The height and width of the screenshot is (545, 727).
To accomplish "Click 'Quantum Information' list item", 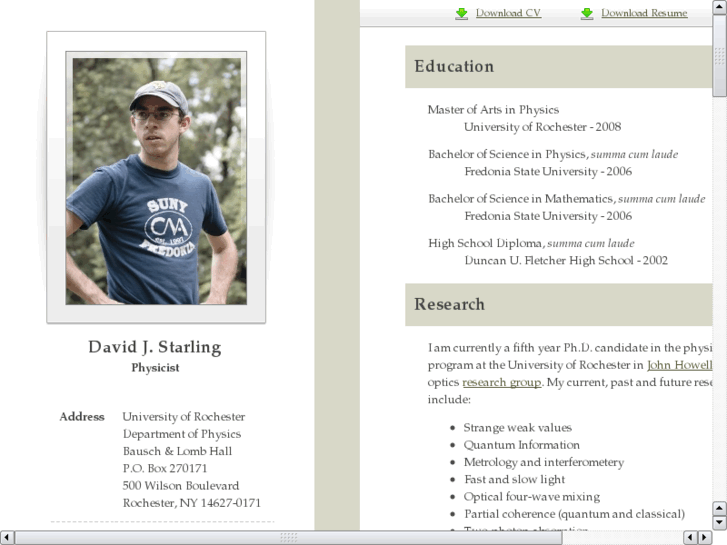I will 522,445.
